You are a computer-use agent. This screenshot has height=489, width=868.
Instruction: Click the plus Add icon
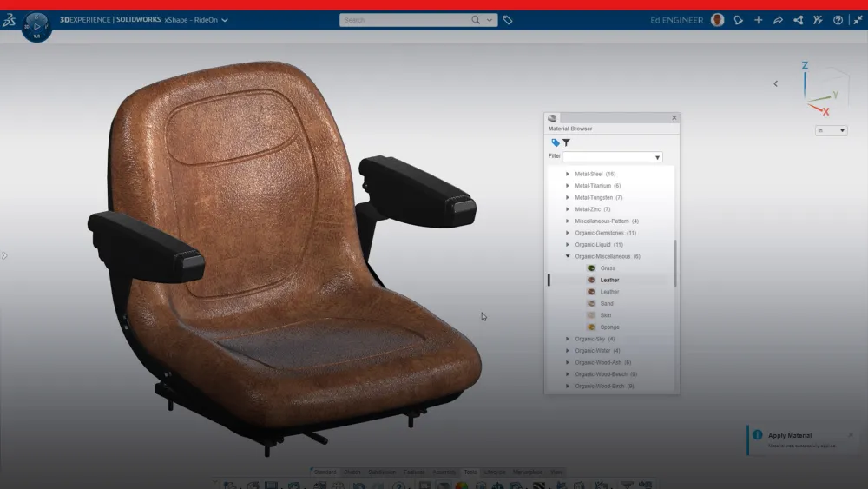point(758,20)
